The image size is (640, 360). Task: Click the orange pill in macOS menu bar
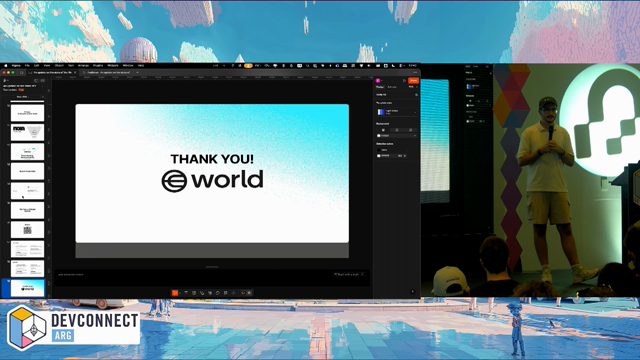coord(248,65)
